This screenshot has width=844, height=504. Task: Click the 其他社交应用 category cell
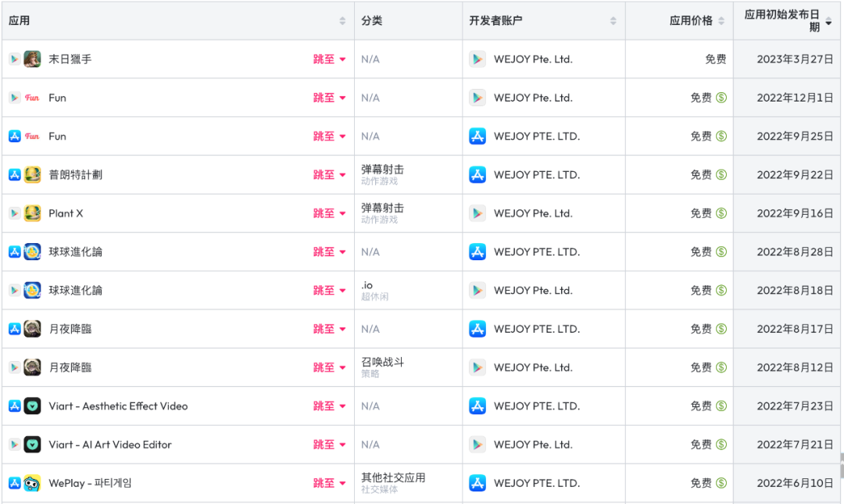click(393, 477)
